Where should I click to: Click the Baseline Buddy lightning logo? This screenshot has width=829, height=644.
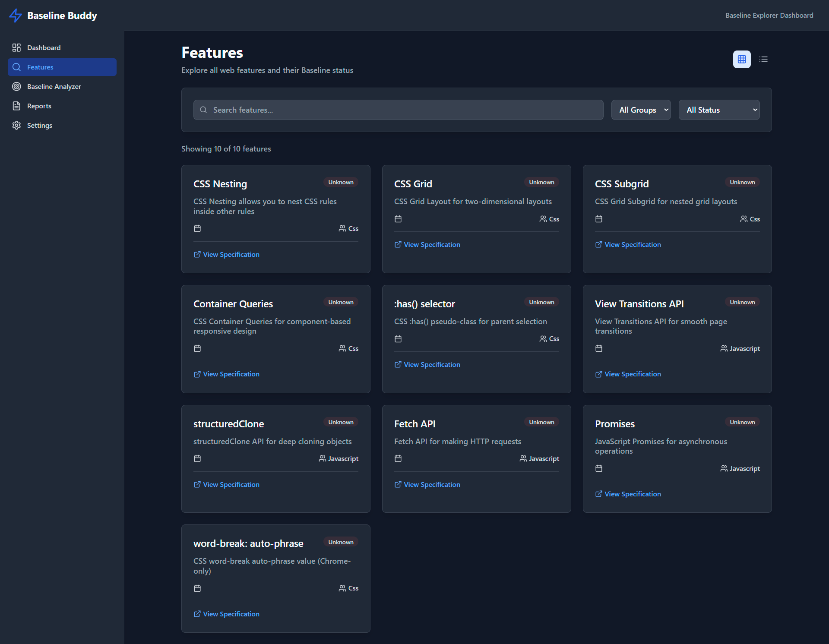point(16,16)
